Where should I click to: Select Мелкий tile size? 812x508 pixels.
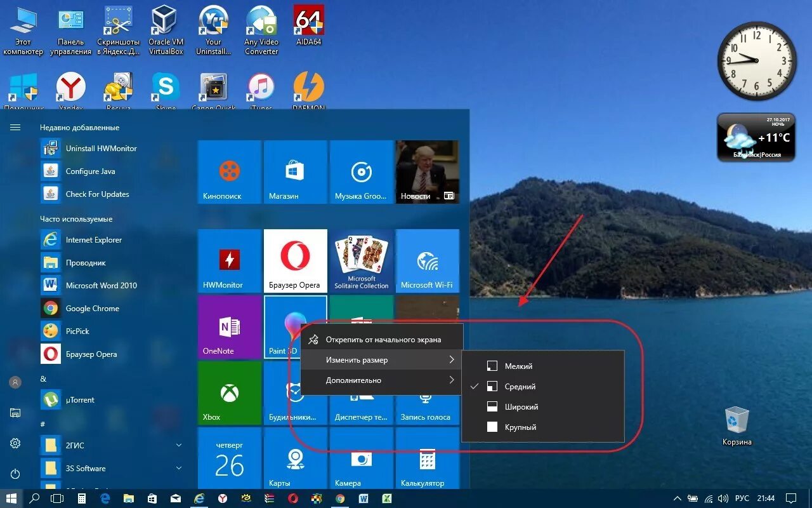[x=543, y=366]
